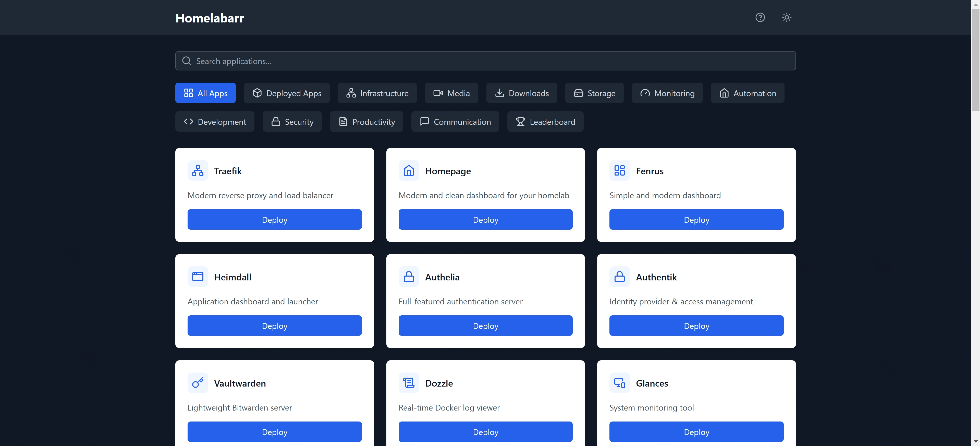Click the Fenrus grid icon
980x446 pixels.
click(619, 170)
